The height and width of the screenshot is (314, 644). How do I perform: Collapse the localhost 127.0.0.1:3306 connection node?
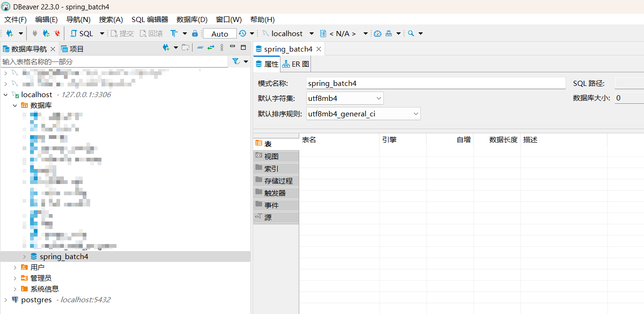6,95
